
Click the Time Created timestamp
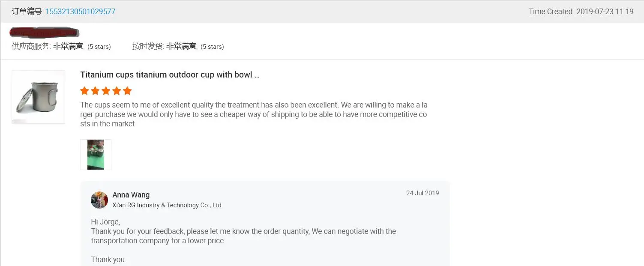point(581,12)
